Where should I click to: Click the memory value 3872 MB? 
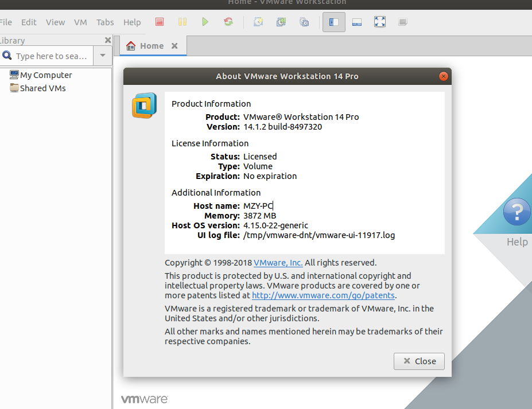pyautogui.click(x=259, y=216)
